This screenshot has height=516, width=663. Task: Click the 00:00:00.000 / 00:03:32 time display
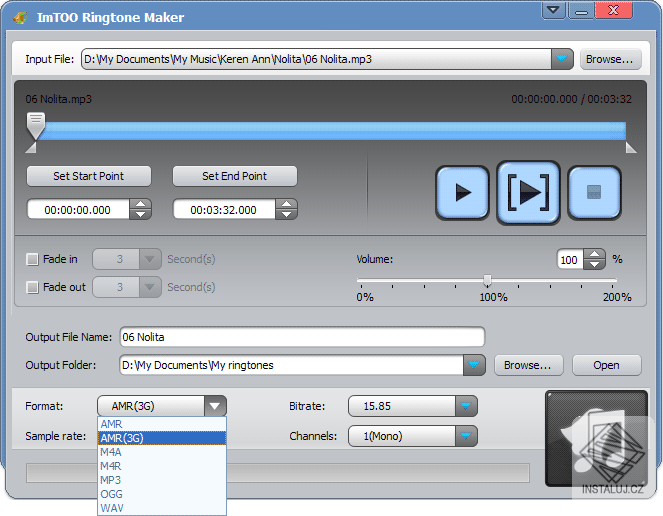pyautogui.click(x=571, y=99)
